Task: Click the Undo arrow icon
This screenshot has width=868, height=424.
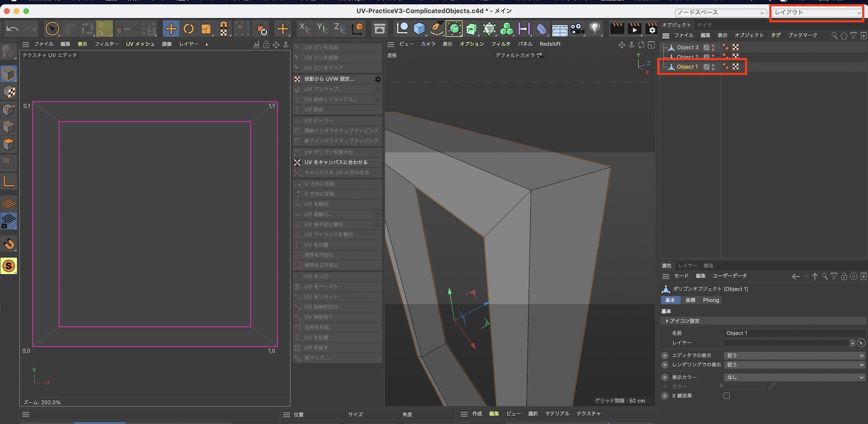Action: (x=13, y=29)
